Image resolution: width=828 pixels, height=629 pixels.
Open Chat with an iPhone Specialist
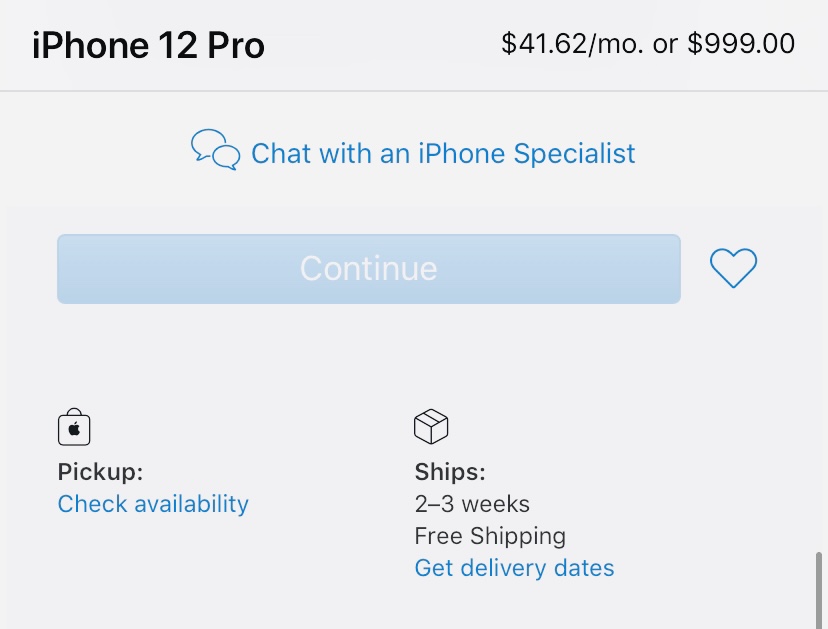pyautogui.click(x=443, y=153)
